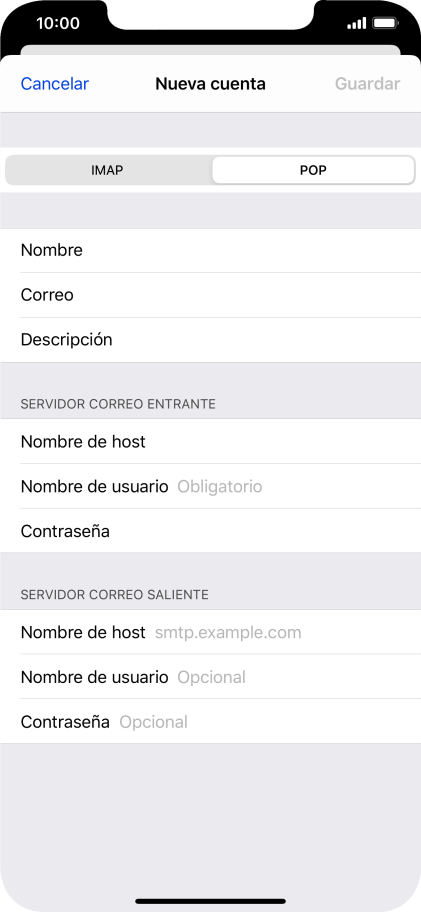Tap the home indicator bar
The width and height of the screenshot is (421, 912).
(x=210, y=901)
